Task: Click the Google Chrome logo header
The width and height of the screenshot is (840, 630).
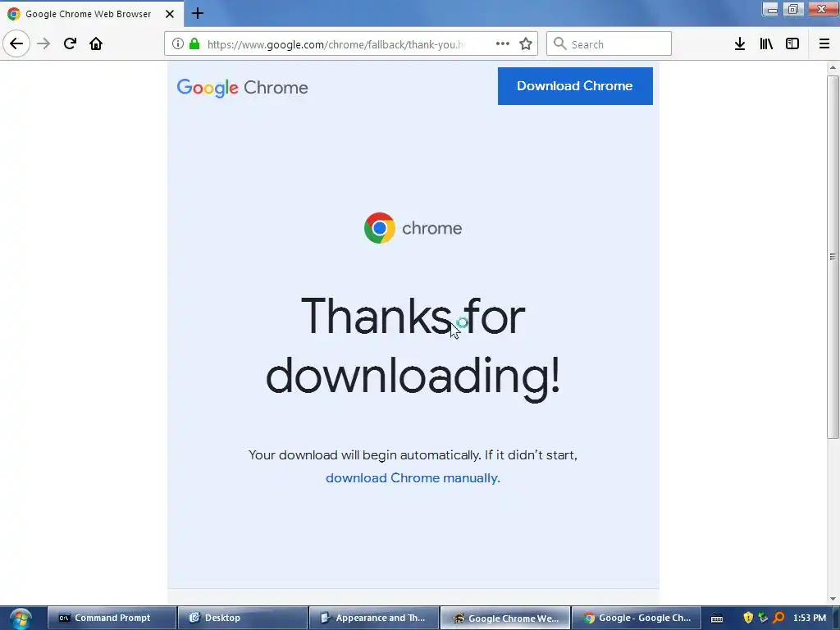Action: [x=242, y=87]
